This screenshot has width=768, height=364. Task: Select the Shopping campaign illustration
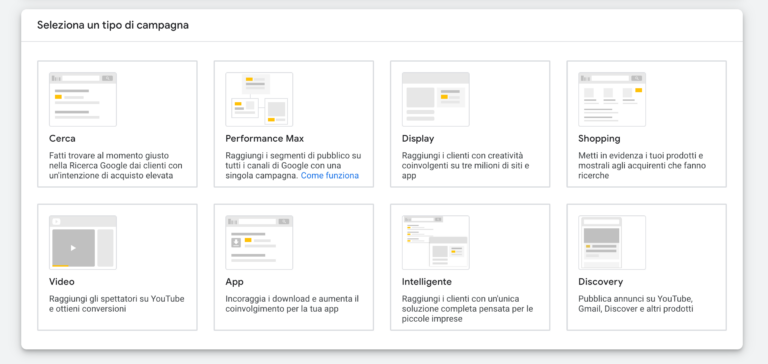[x=612, y=99]
